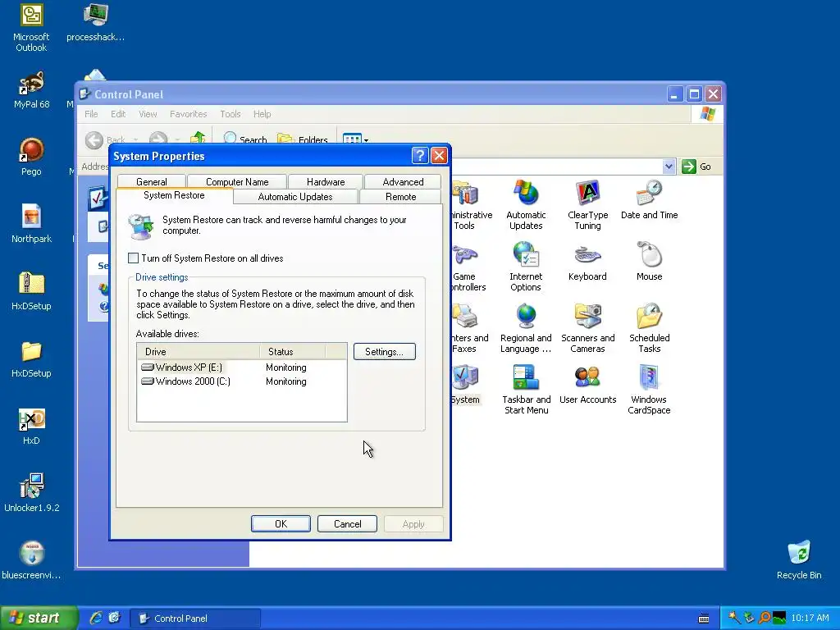Select the Recycle Bin icon

(799, 560)
